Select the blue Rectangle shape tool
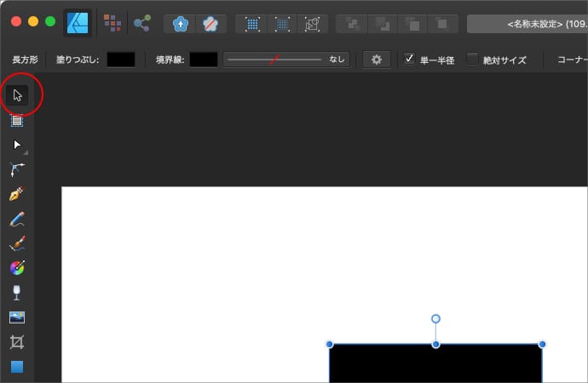 click(x=17, y=367)
